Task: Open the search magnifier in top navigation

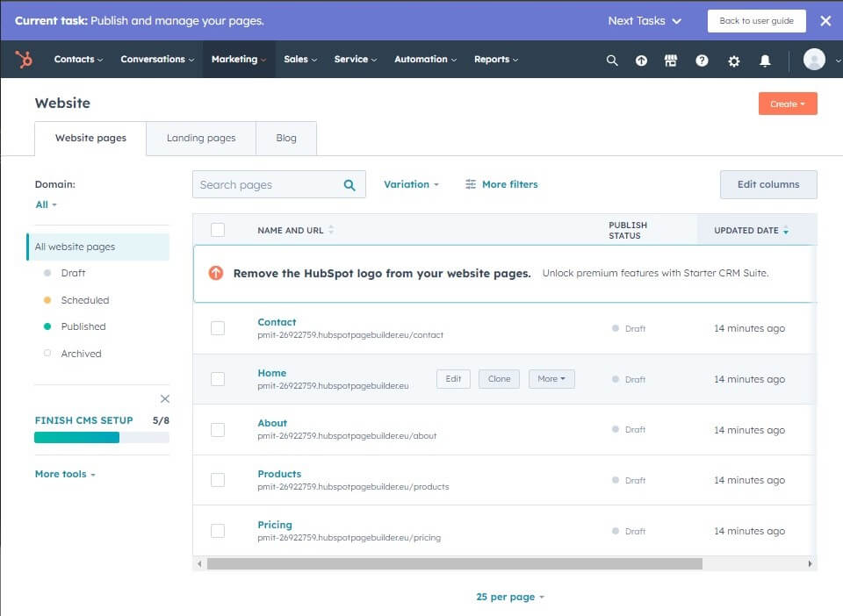Action: pyautogui.click(x=612, y=61)
